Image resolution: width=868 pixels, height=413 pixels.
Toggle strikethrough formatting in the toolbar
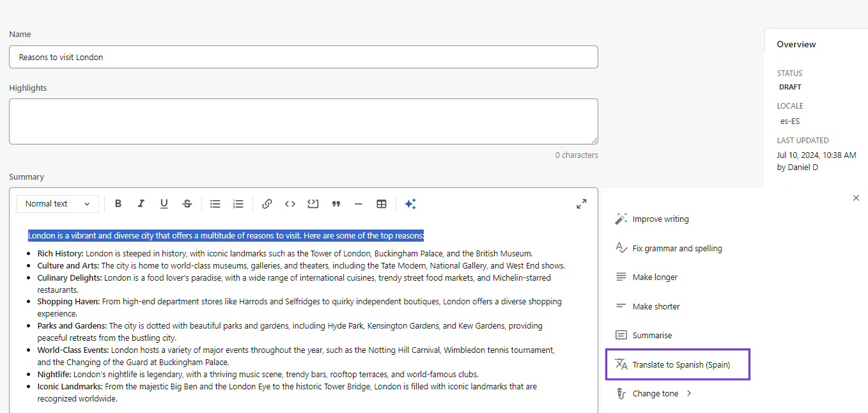tap(187, 204)
